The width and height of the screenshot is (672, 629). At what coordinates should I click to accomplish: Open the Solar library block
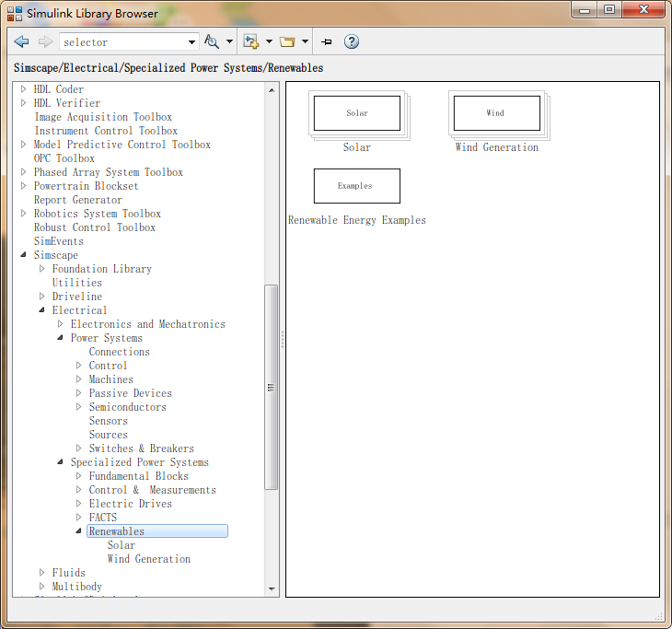tap(358, 115)
